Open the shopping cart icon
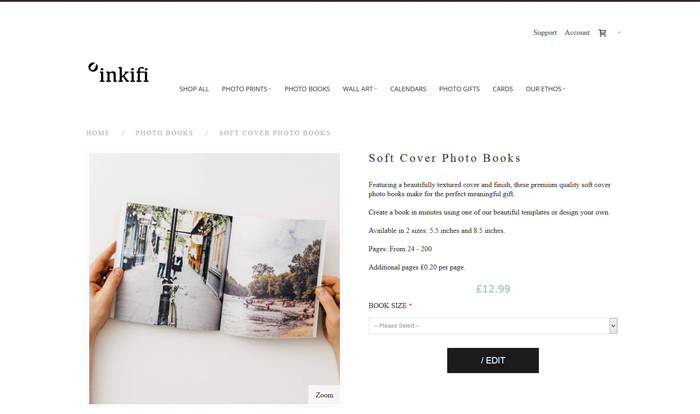 tap(602, 33)
